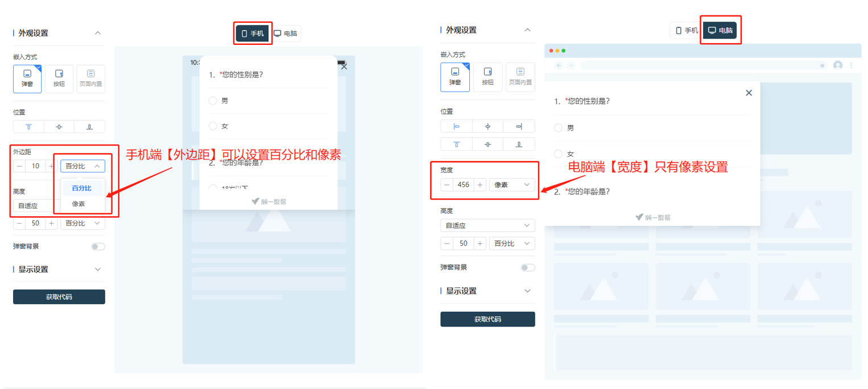Choose vertical-center position in mobile-view panel

59,127
